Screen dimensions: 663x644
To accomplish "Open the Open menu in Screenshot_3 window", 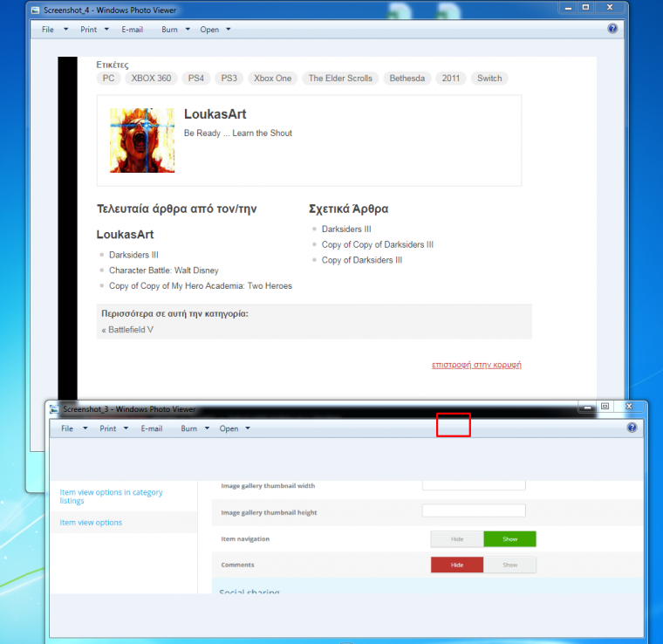I will click(x=229, y=428).
